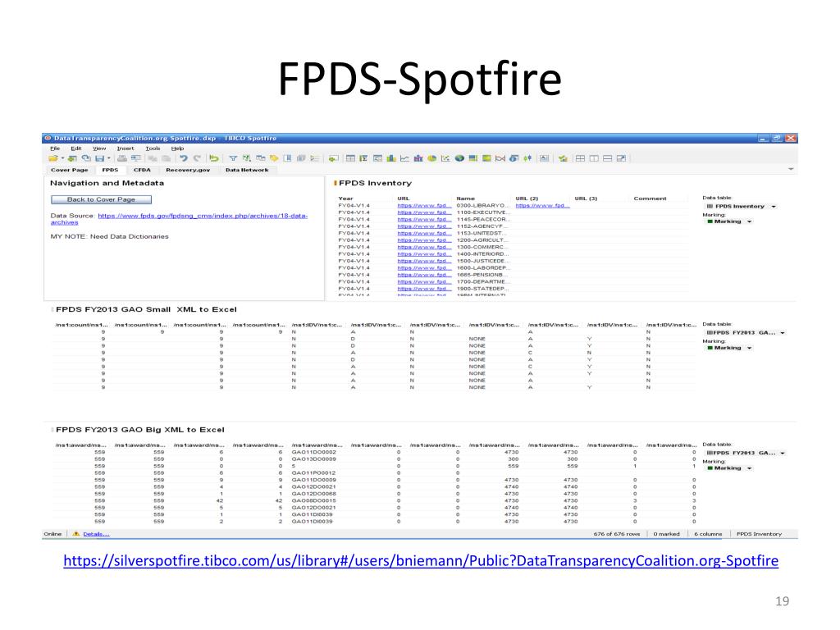The image size is (840, 630).
Task: Open the Tags icon in toolbar
Action: click(274, 158)
